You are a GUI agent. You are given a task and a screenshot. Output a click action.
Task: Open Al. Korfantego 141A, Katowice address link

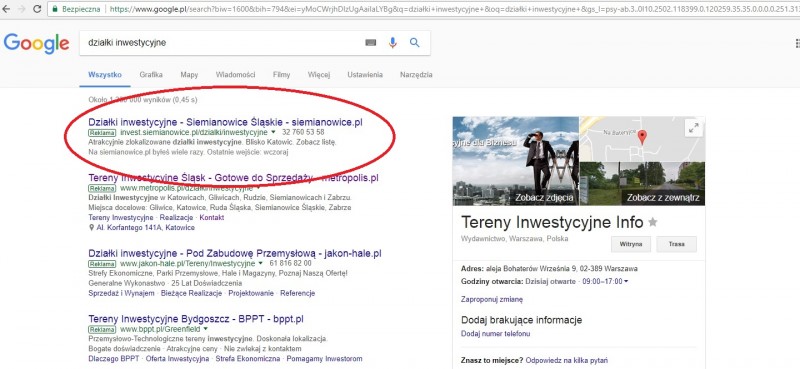tap(145, 228)
